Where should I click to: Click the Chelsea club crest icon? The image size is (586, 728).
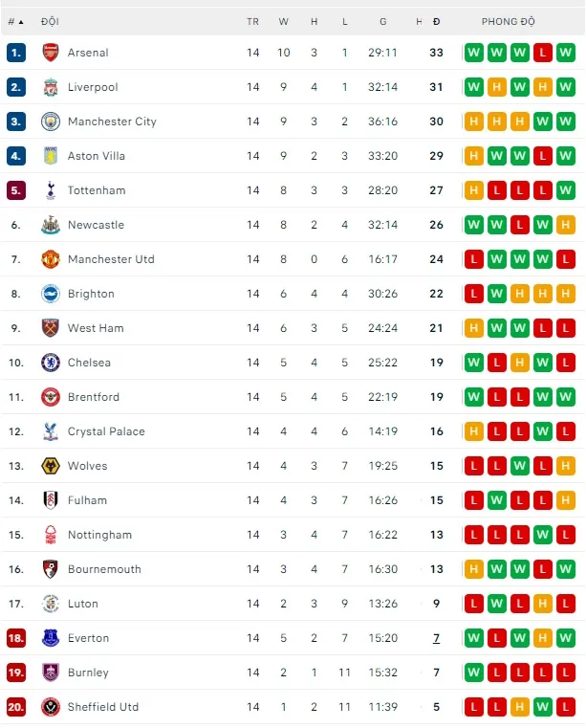point(51,363)
